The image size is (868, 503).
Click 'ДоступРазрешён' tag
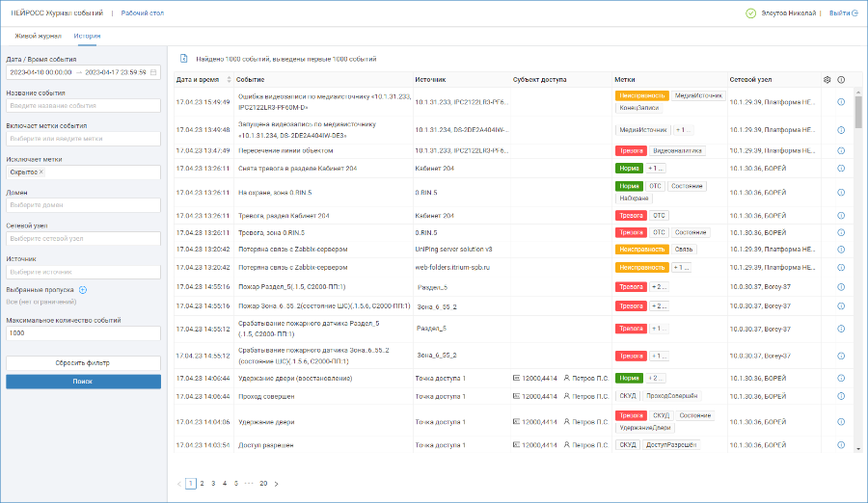(671, 445)
